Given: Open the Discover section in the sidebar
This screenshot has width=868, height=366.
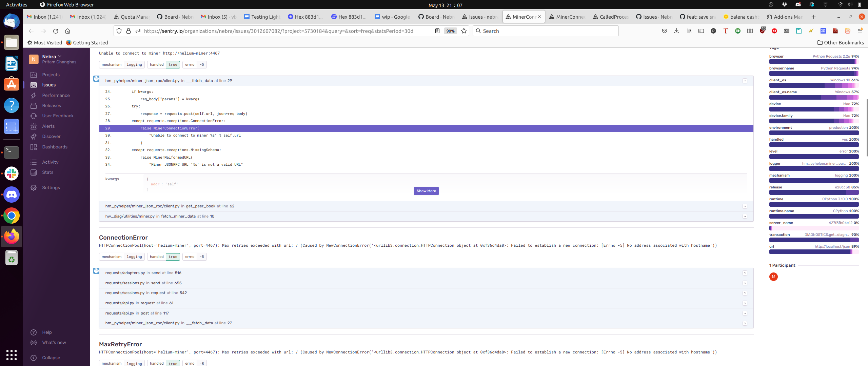Looking at the screenshot, I should tap(51, 136).
